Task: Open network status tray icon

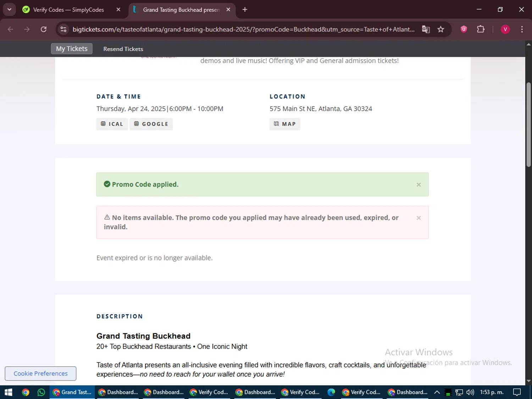Action: pyautogui.click(x=459, y=392)
